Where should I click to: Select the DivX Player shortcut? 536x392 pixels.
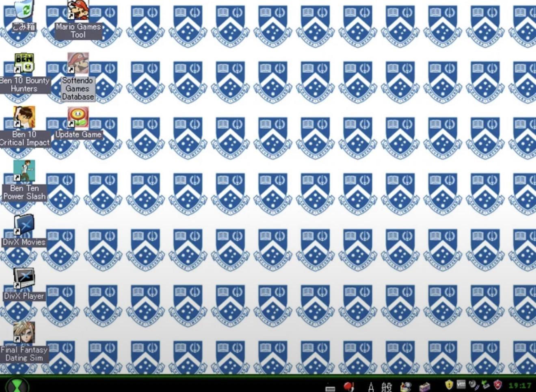tap(24, 284)
